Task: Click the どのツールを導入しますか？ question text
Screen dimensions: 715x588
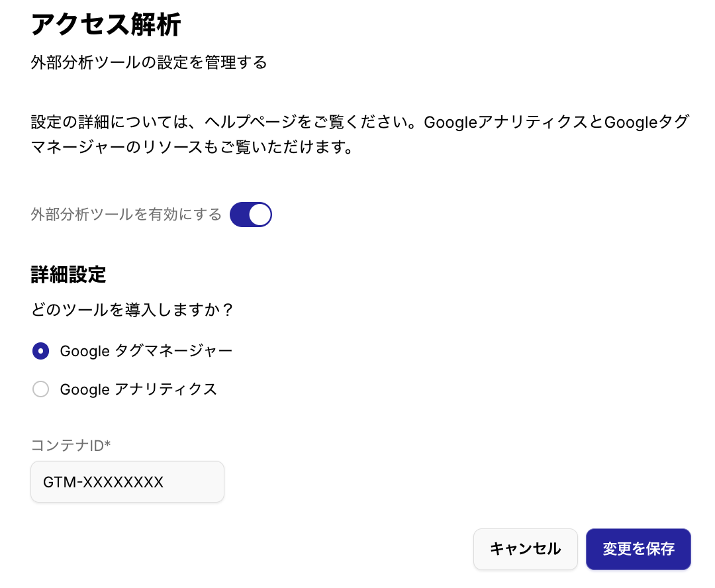Action: tap(132, 310)
